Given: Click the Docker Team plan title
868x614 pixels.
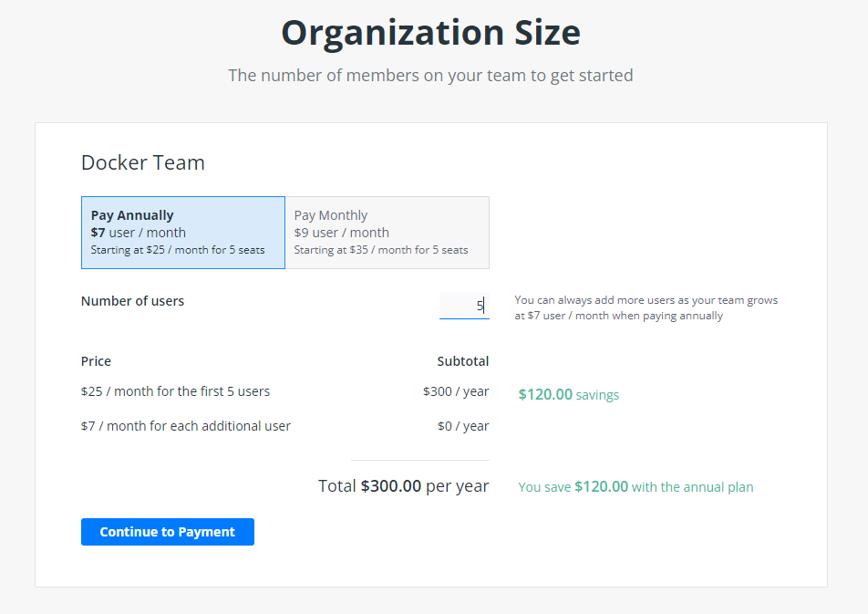Looking at the screenshot, I should [143, 163].
